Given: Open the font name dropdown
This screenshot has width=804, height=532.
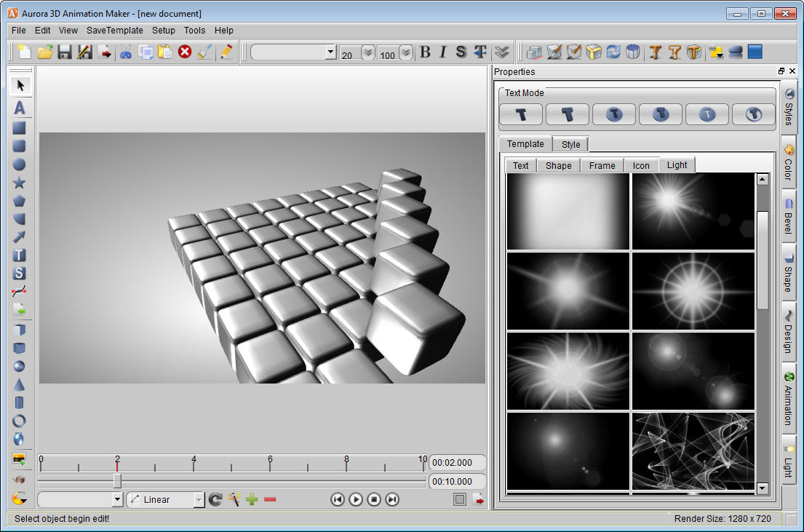Looking at the screenshot, I should tap(330, 52).
